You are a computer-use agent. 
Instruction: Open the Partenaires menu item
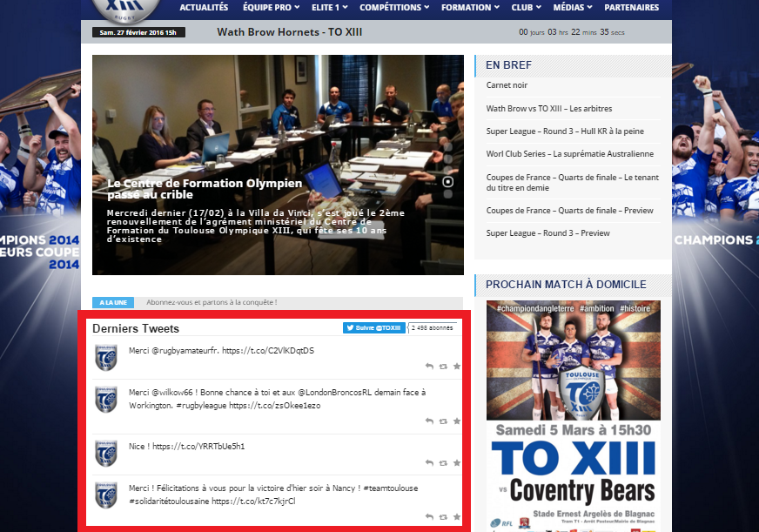point(631,8)
